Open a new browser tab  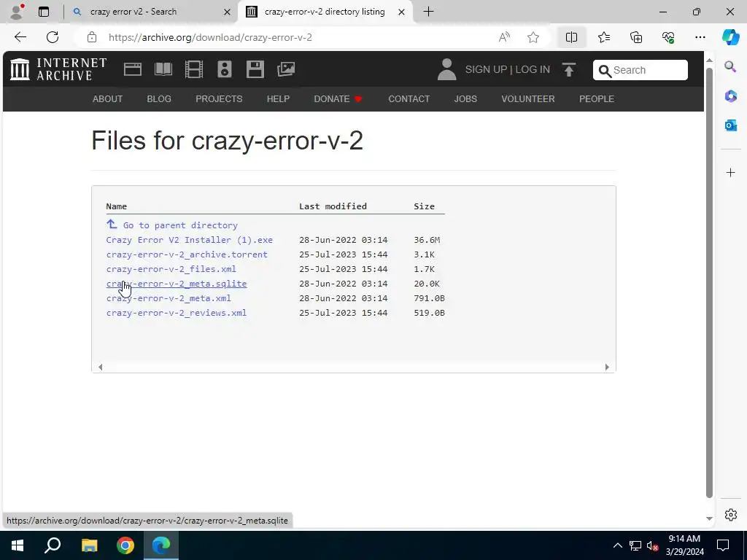(x=428, y=12)
